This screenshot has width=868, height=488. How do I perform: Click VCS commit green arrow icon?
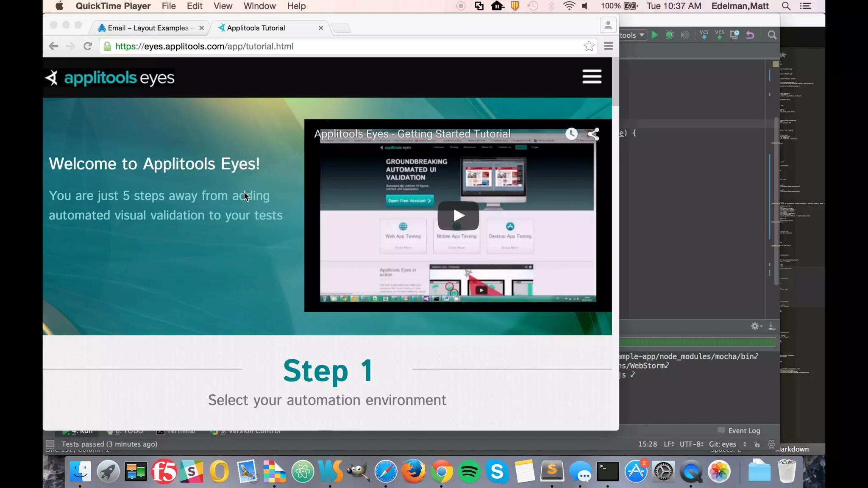[x=719, y=35]
